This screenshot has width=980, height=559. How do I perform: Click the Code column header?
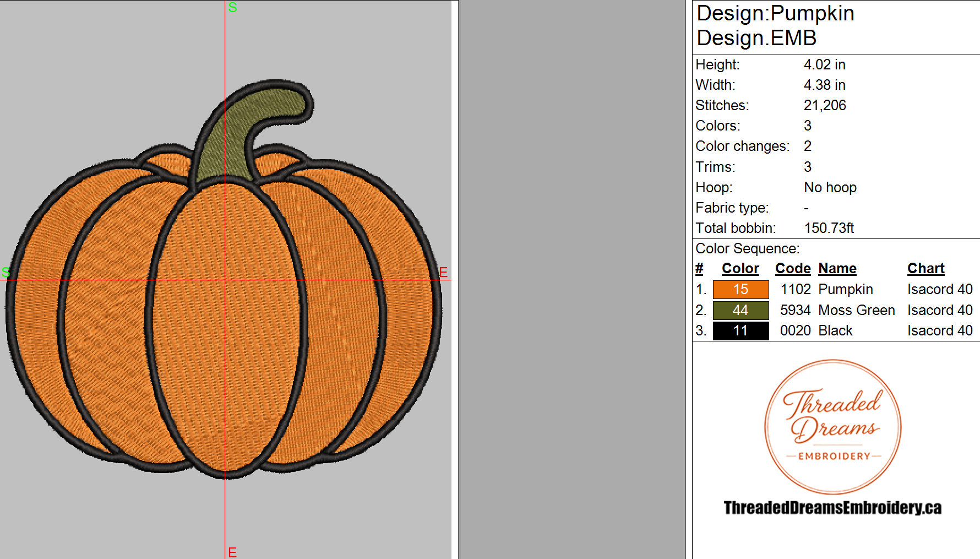point(793,268)
